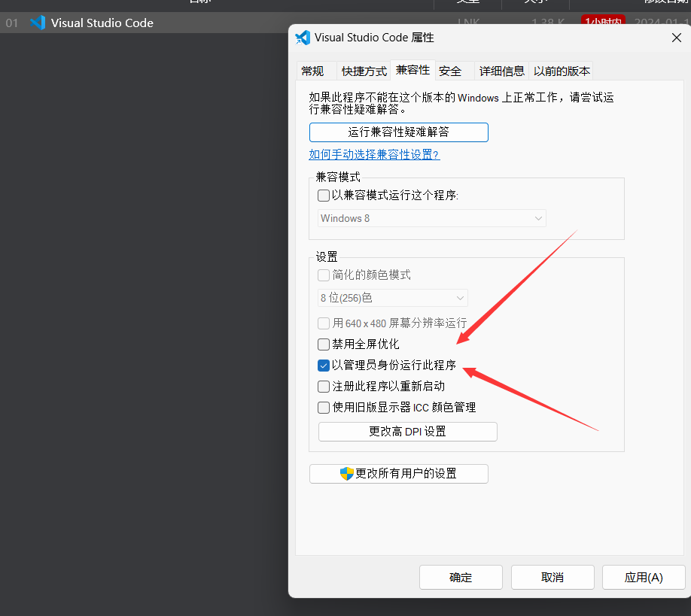Select the Visual Studio Code icon in the file list
The height and width of the screenshot is (616, 691).
[38, 23]
